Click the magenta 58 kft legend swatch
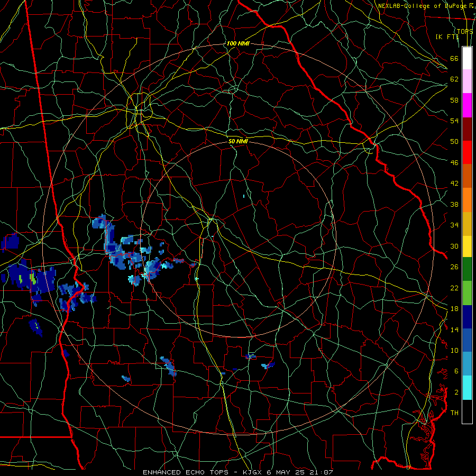Image resolution: width=476 pixels, height=476 pixels. tap(467, 105)
